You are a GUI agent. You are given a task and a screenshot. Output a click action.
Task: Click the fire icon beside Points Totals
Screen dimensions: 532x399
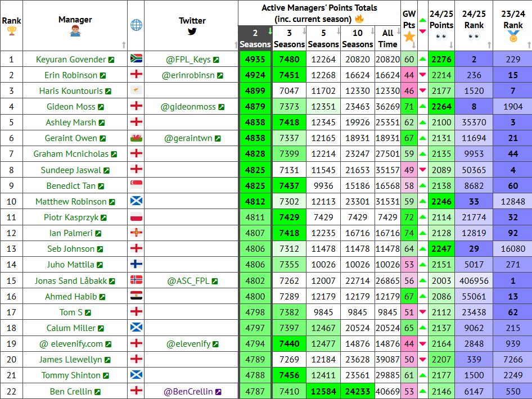[359, 19]
